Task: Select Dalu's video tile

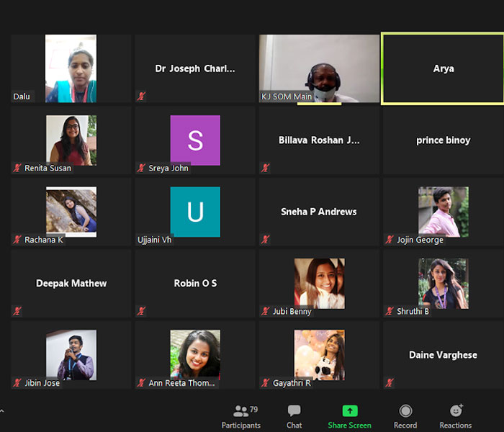Action: [71, 68]
